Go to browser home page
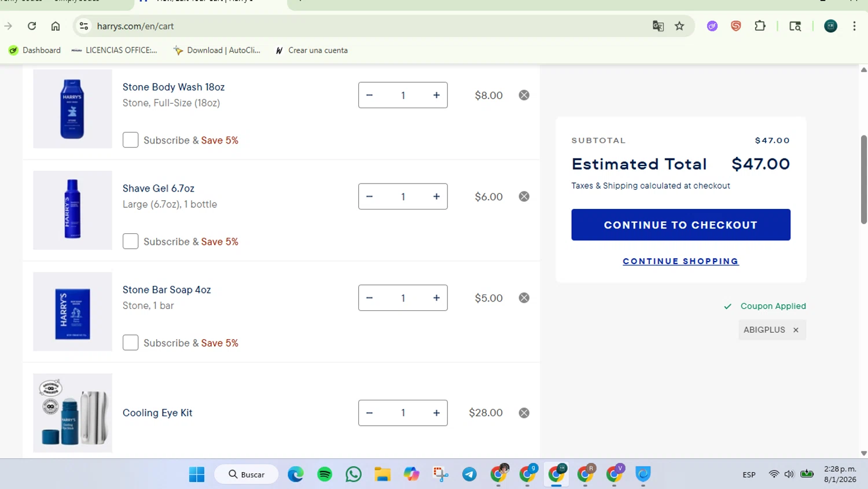 (56, 26)
